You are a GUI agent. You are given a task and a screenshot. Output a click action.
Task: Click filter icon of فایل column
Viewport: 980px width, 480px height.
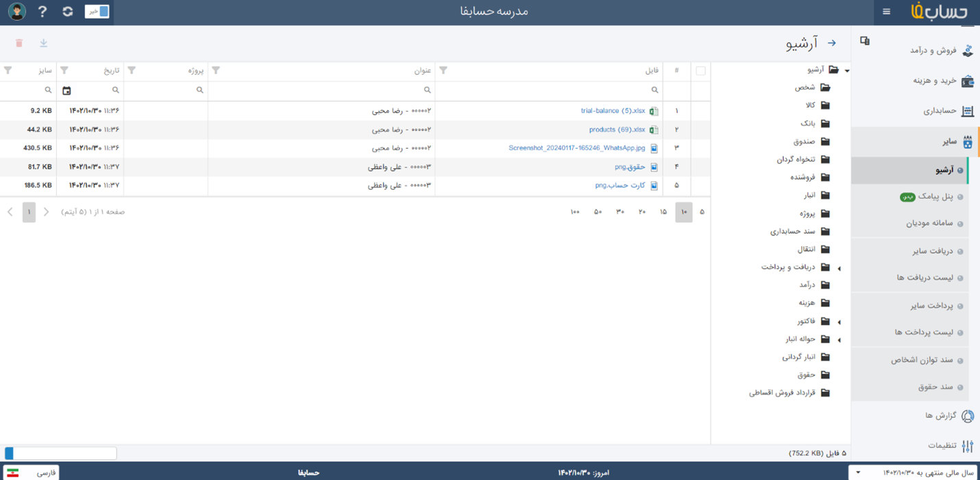[x=443, y=71]
